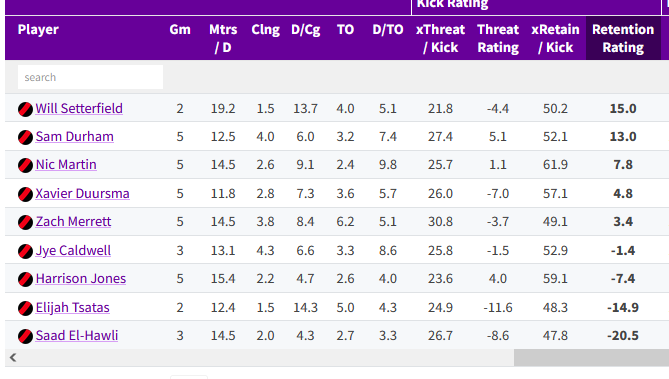
Task: Sort table by Gm column
Action: click(x=180, y=29)
